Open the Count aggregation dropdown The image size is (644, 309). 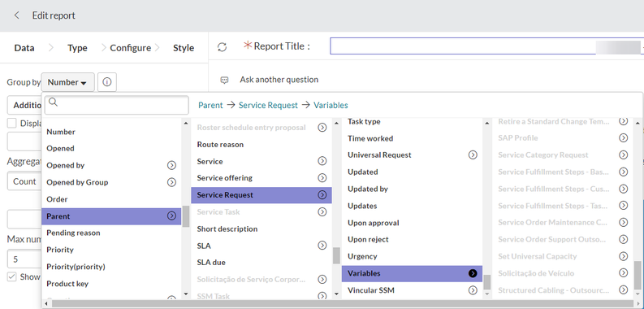coord(24,181)
